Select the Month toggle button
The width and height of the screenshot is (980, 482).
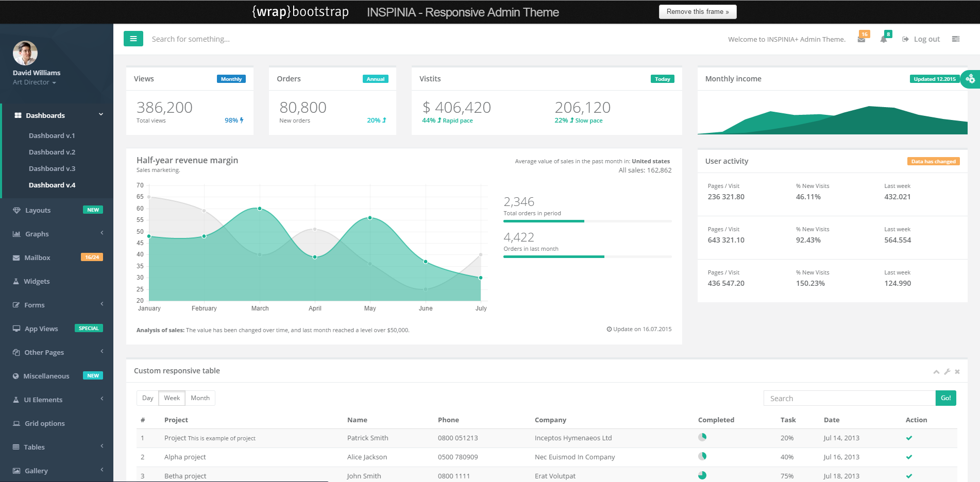pos(200,398)
